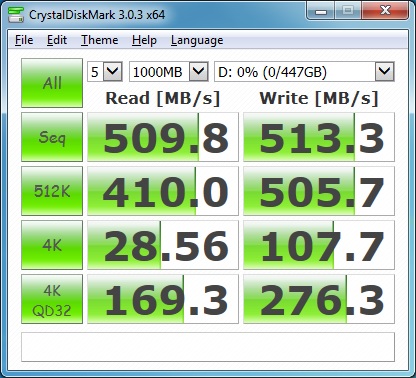Start the Seq benchmark test

click(x=52, y=137)
